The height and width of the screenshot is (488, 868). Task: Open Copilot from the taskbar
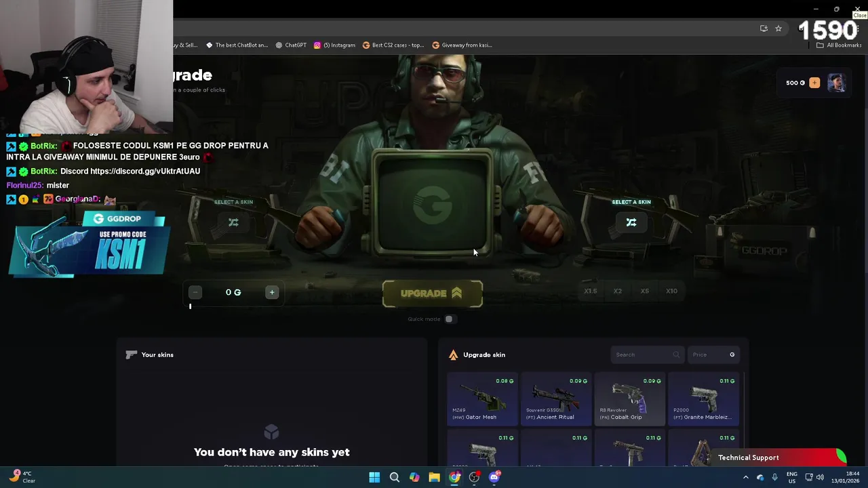pos(414,477)
